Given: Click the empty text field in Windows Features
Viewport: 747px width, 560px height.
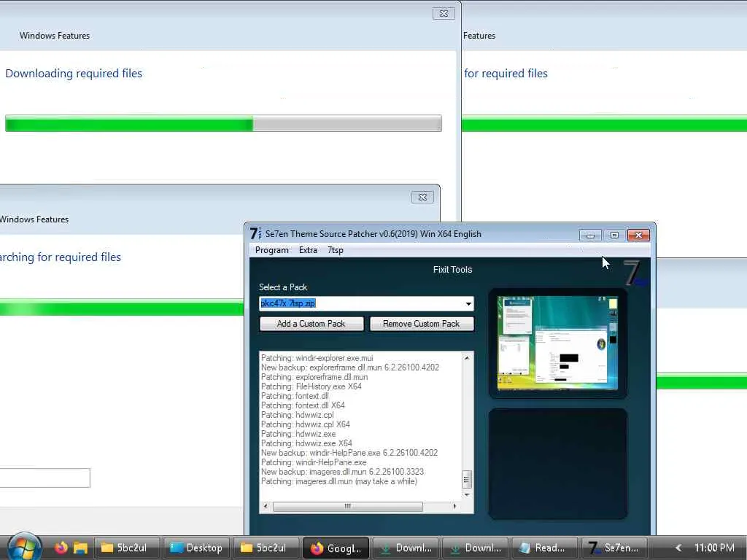Looking at the screenshot, I should [x=44, y=478].
